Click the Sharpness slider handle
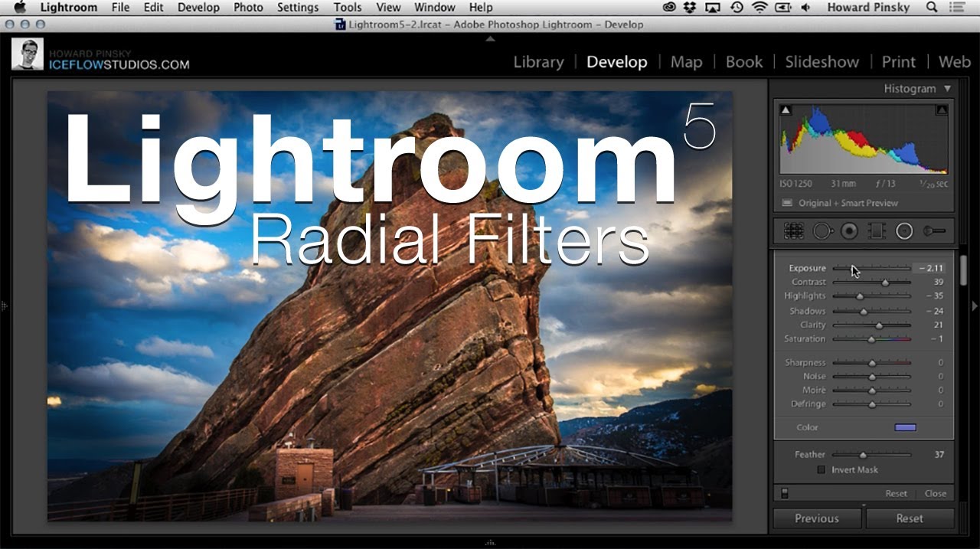This screenshot has height=549, width=980. [871, 363]
